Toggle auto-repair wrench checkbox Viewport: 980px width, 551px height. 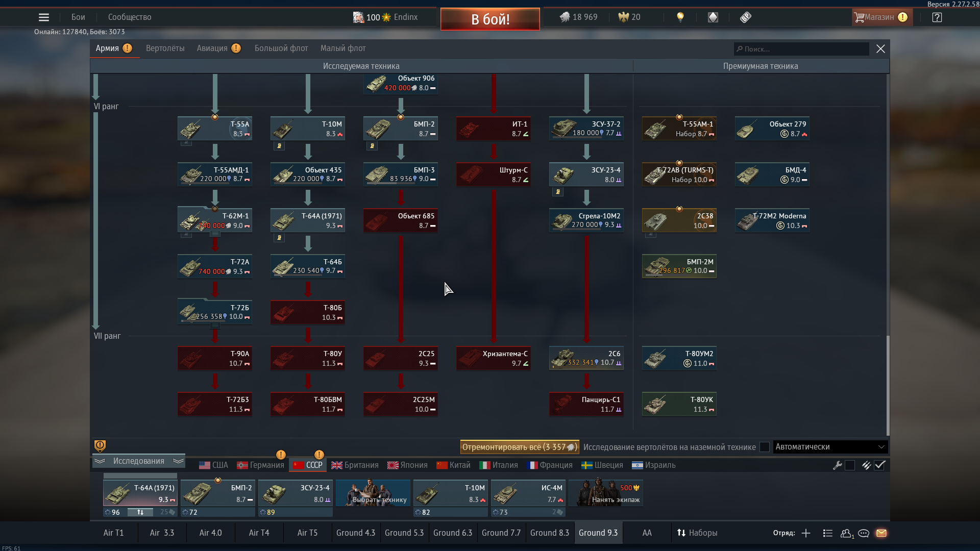click(850, 465)
